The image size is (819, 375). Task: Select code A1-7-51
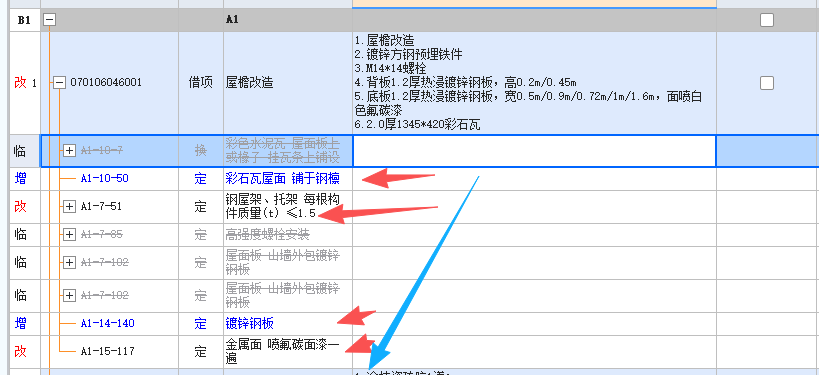(101, 207)
